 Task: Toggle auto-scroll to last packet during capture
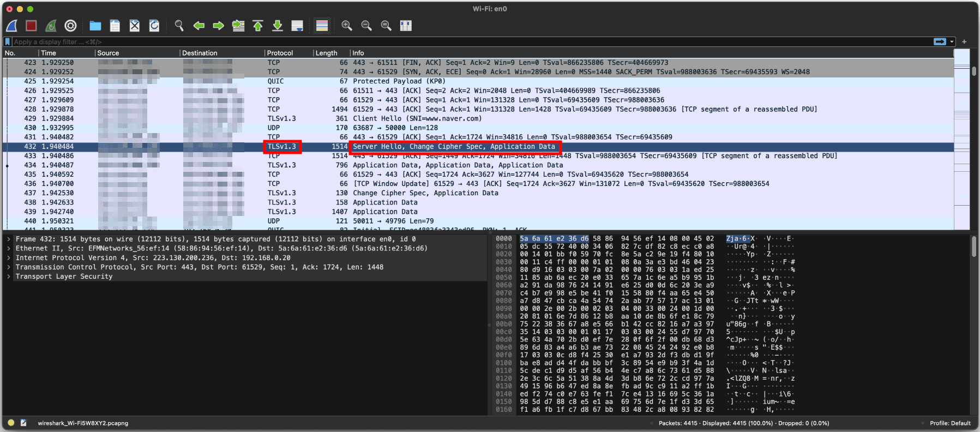coord(297,26)
